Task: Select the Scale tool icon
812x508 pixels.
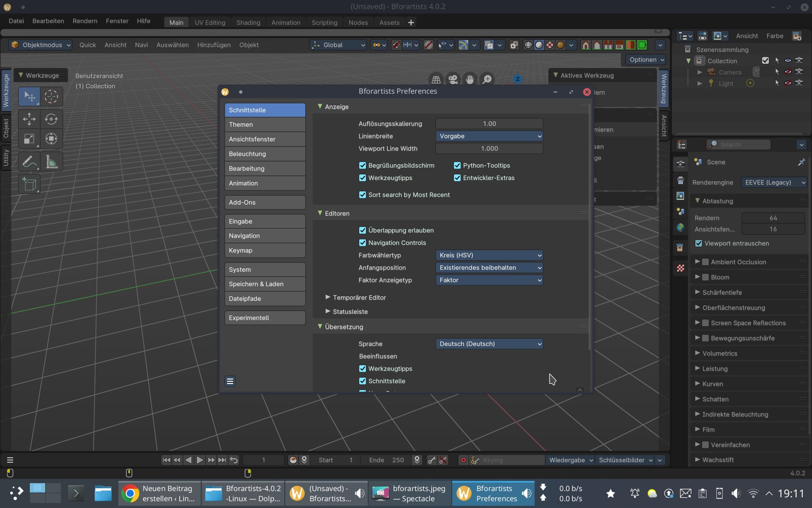Action: (29, 139)
